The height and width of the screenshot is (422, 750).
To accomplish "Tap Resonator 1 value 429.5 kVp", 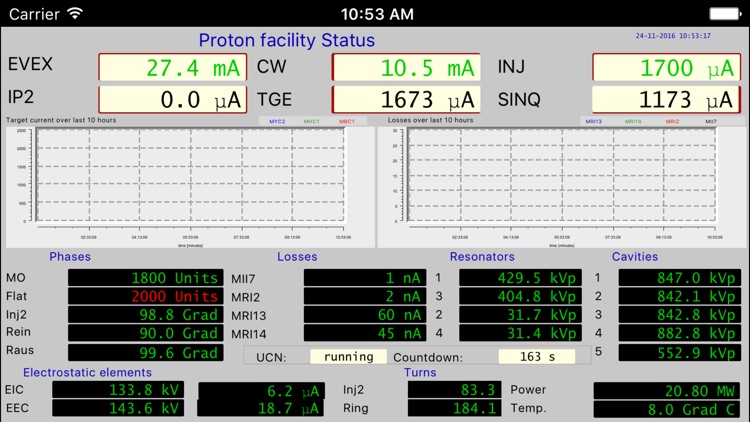I will click(x=520, y=278).
